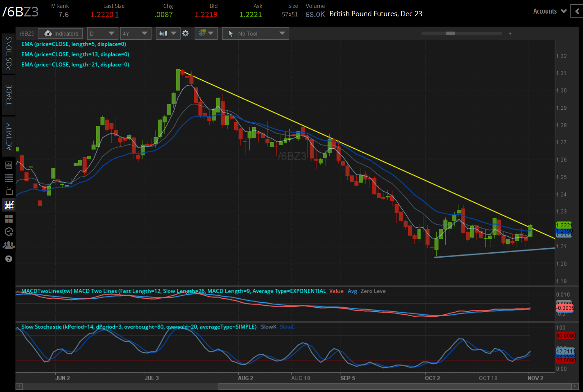The width and height of the screenshot is (583, 392).
Task: Open the candlestick chart style dropdown
Action: pyautogui.click(x=168, y=34)
